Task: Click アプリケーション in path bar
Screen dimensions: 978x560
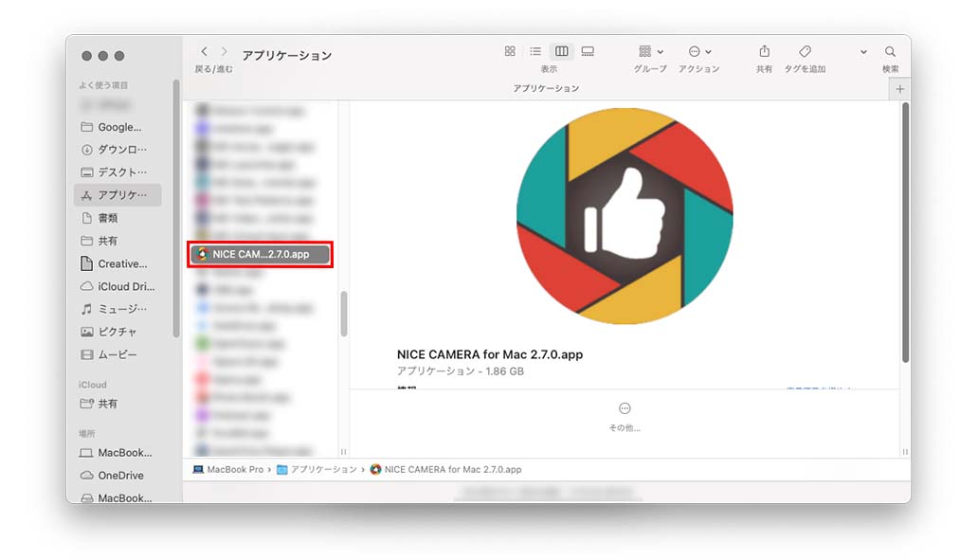Action: [317, 470]
